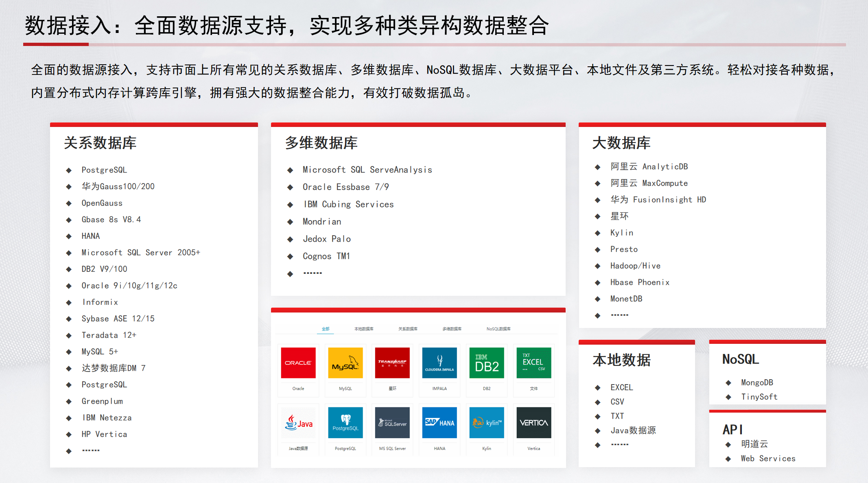The width and height of the screenshot is (868, 483).
Task: Select the 多维数据库 tab
Action: 452,329
